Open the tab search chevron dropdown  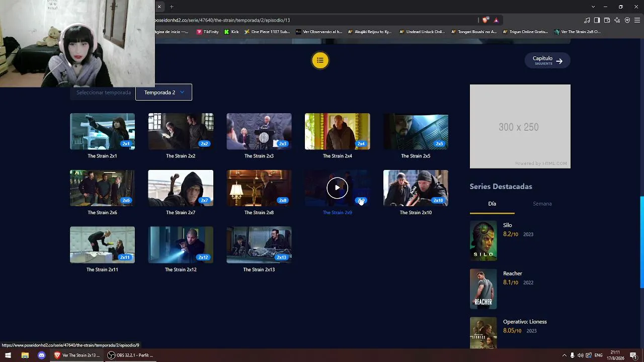click(593, 7)
